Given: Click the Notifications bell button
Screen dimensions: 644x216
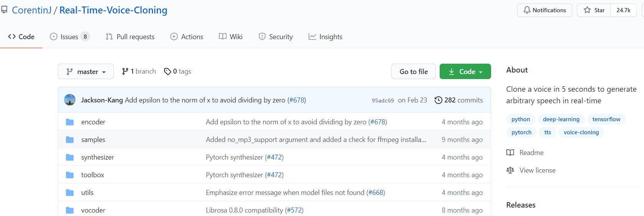Looking at the screenshot, I should click(x=545, y=10).
